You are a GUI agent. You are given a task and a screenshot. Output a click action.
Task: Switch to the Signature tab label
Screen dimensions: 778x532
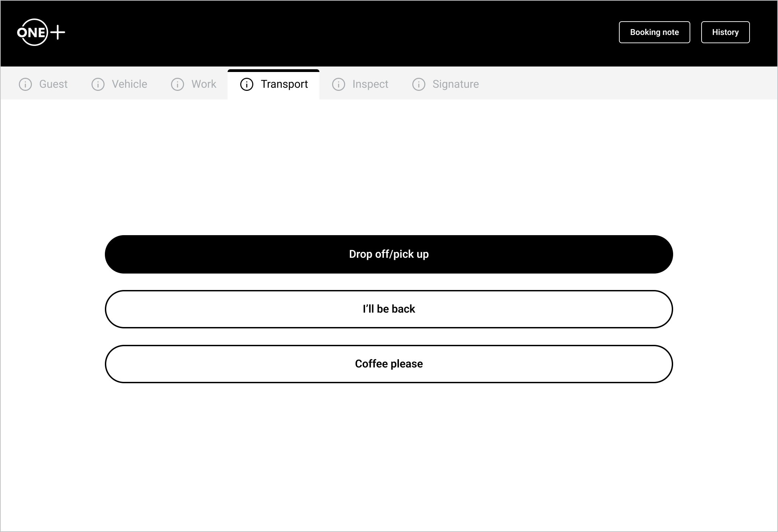click(x=455, y=84)
